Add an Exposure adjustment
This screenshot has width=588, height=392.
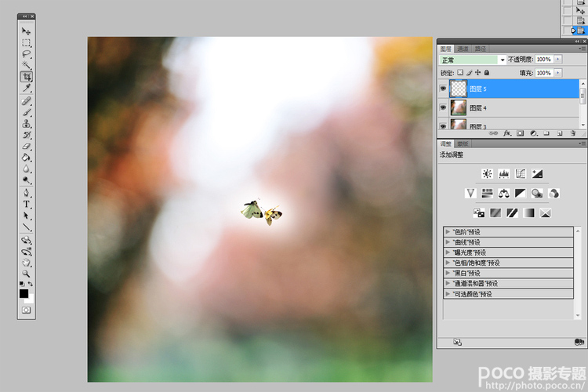pyautogui.click(x=537, y=174)
